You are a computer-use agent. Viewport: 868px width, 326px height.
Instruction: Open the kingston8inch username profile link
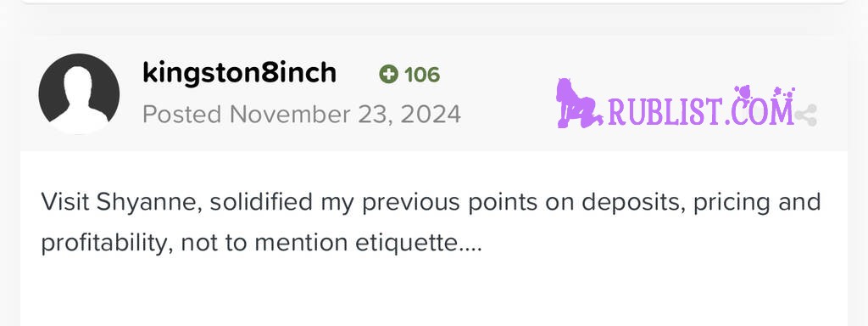[239, 73]
